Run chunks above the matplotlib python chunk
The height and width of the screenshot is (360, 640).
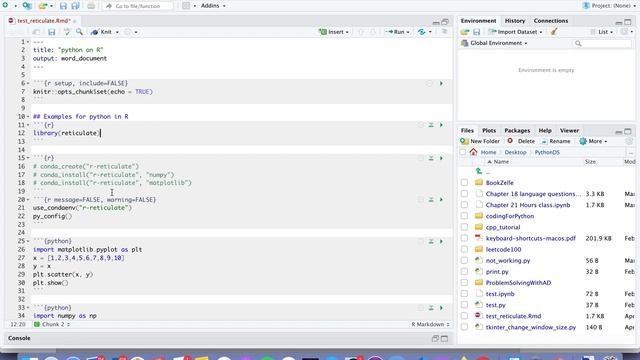[x=431, y=241]
